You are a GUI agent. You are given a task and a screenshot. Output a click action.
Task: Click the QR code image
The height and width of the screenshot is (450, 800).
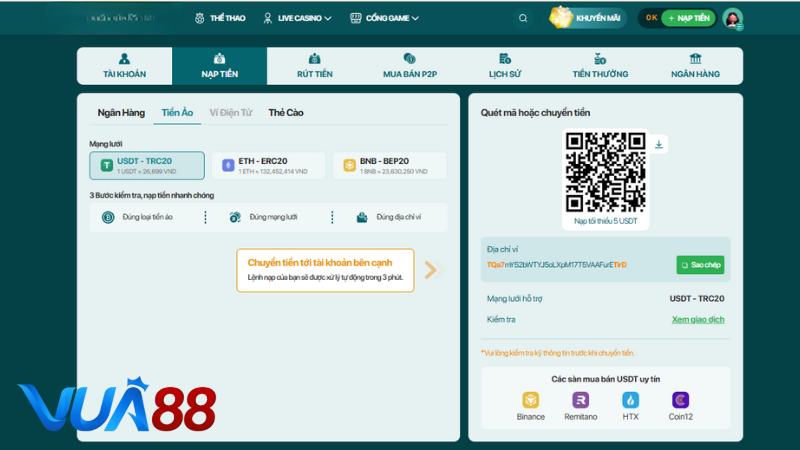point(606,171)
